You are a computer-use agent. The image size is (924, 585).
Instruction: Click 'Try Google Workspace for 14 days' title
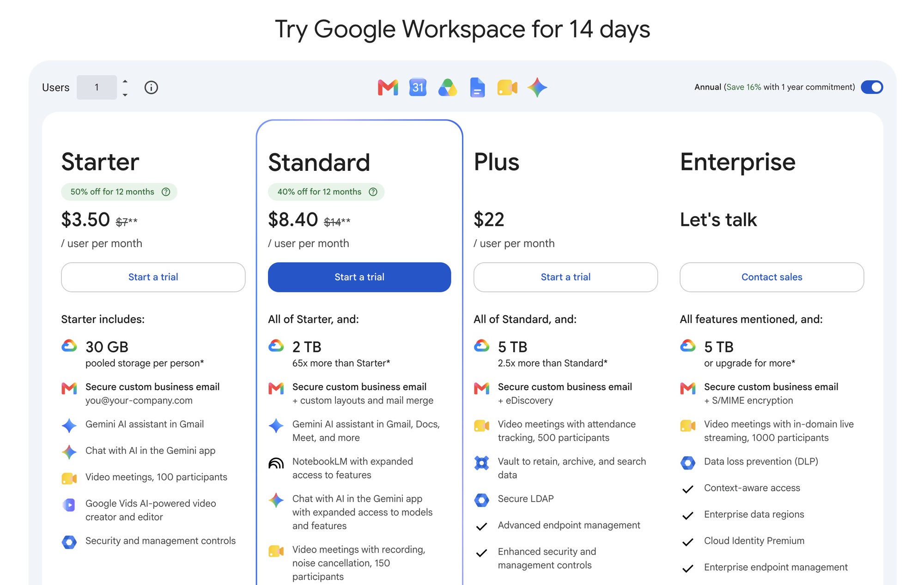[462, 30]
